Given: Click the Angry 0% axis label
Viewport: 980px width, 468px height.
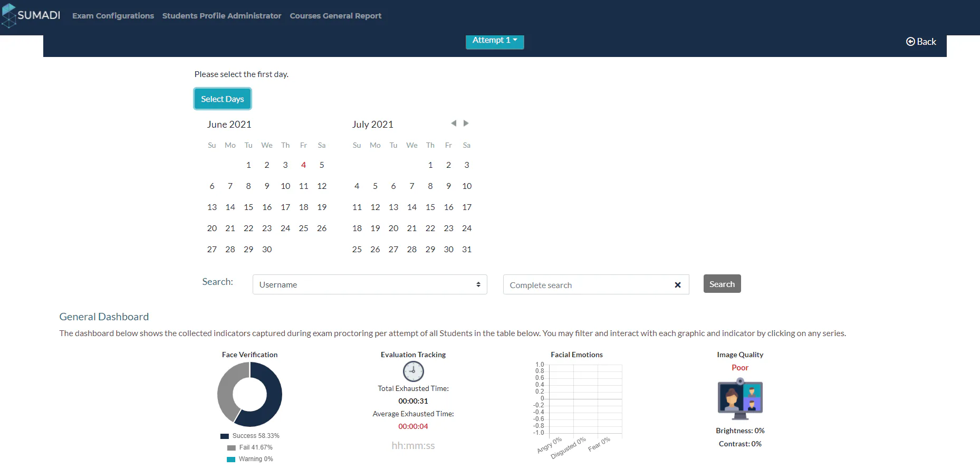Looking at the screenshot, I should (550, 445).
